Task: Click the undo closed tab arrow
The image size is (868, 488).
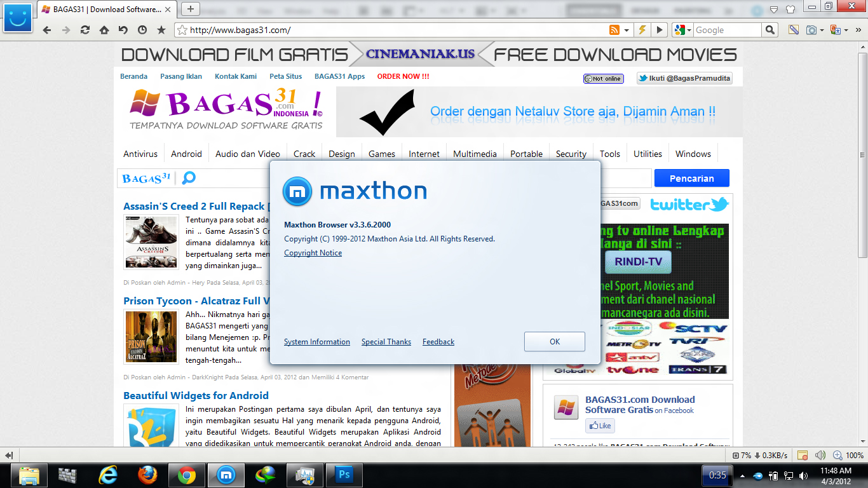Action: tap(123, 30)
